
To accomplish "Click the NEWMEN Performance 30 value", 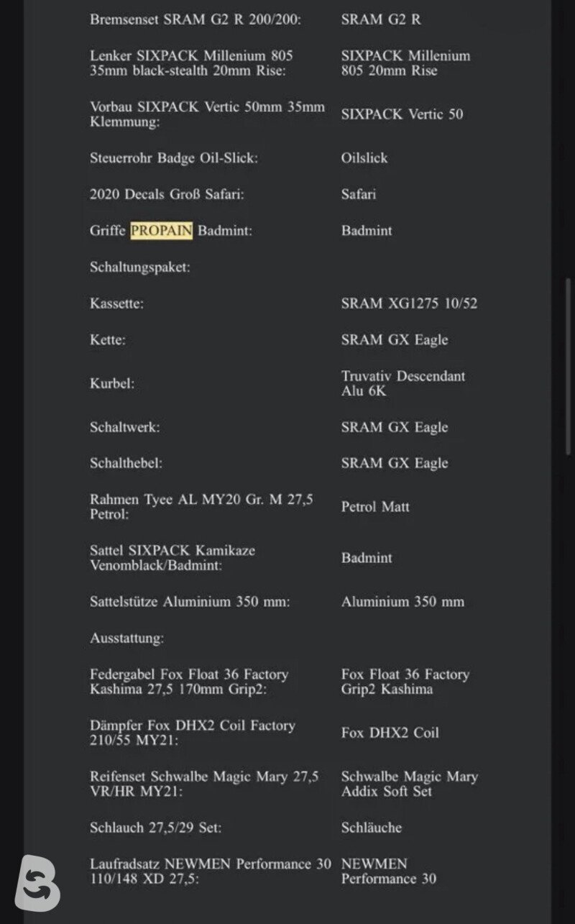I will pyautogui.click(x=388, y=871).
